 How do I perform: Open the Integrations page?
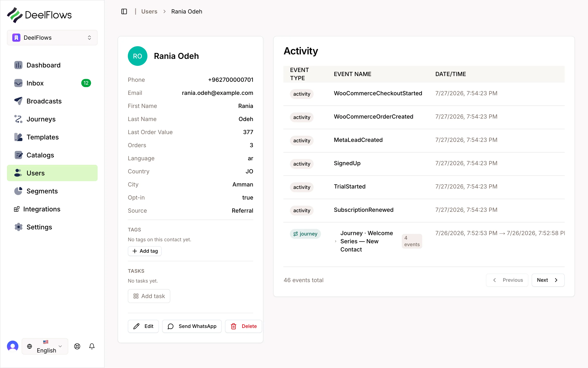pyautogui.click(x=52, y=209)
